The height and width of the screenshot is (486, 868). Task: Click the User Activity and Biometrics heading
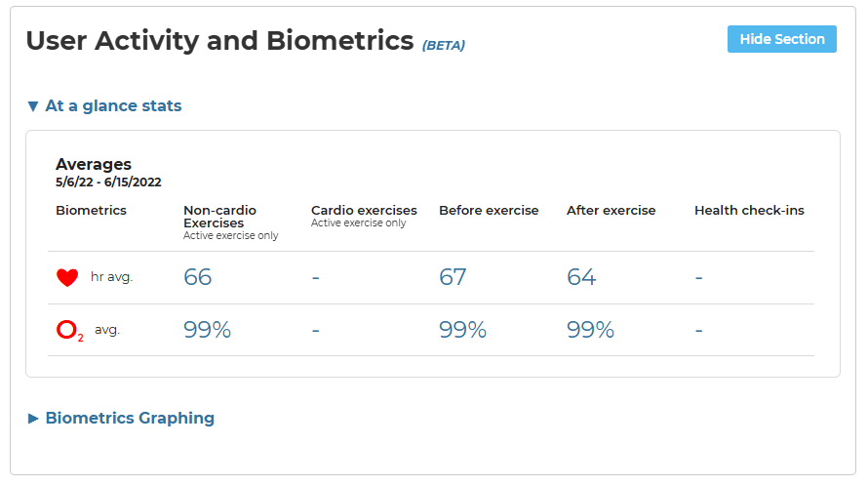tap(219, 41)
